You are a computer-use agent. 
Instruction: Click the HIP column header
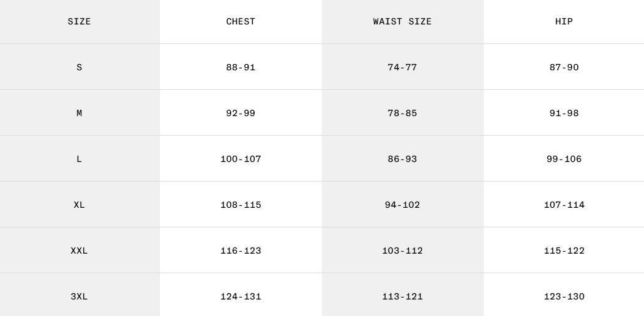pyautogui.click(x=564, y=21)
